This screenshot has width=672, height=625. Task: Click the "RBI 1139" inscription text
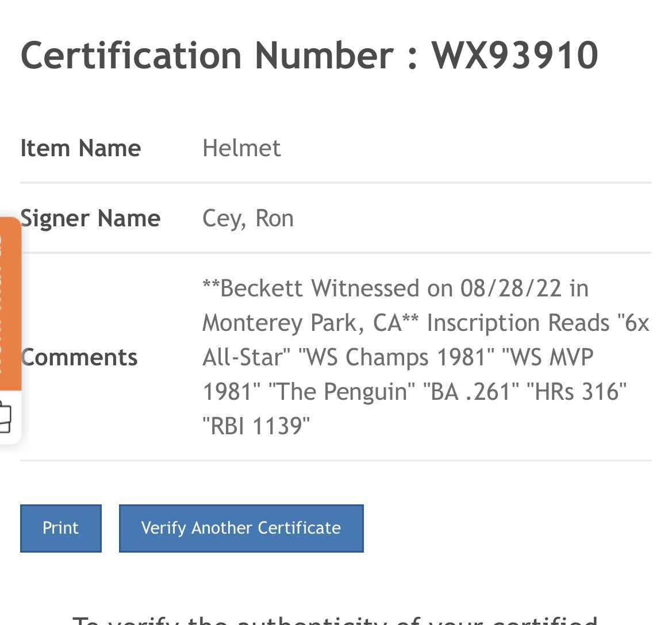(256, 426)
